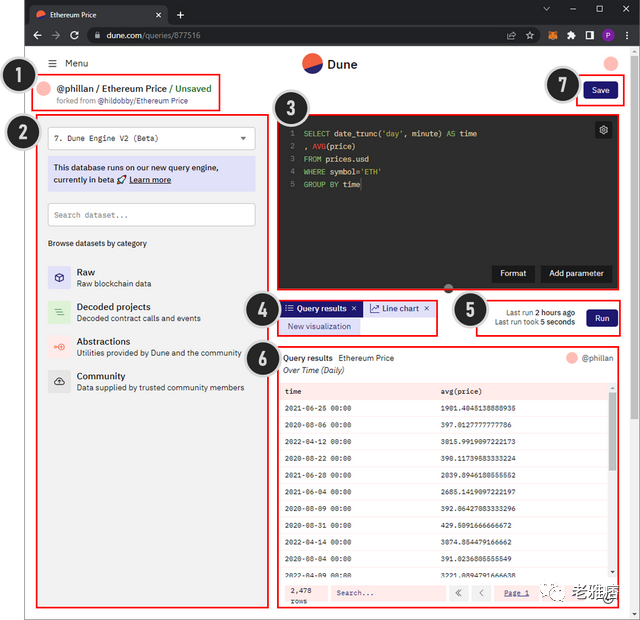This screenshot has height=620, width=640.
Task: Add a New visualization
Action: point(319,327)
